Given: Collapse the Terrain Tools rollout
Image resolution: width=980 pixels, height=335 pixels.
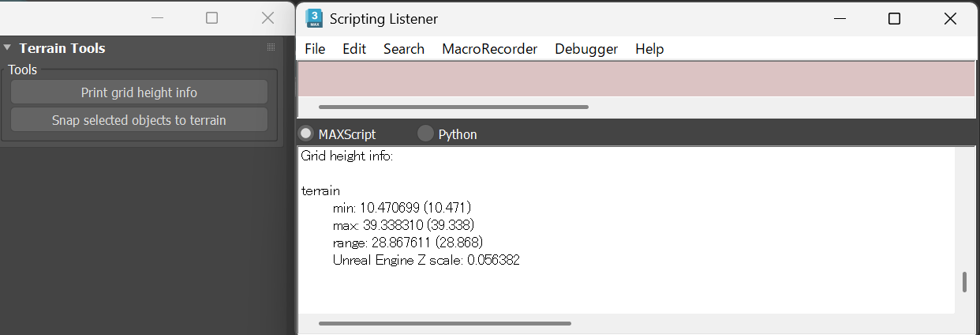Looking at the screenshot, I should [7, 48].
